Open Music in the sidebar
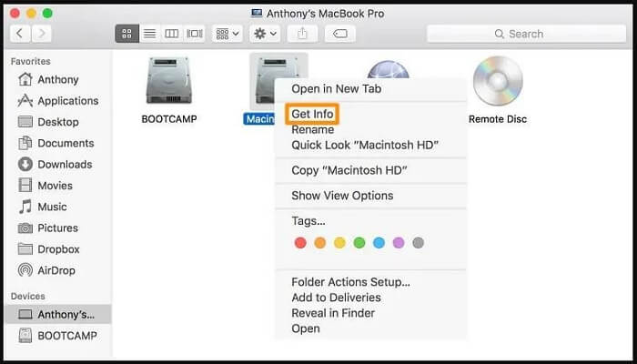 pyautogui.click(x=42, y=207)
